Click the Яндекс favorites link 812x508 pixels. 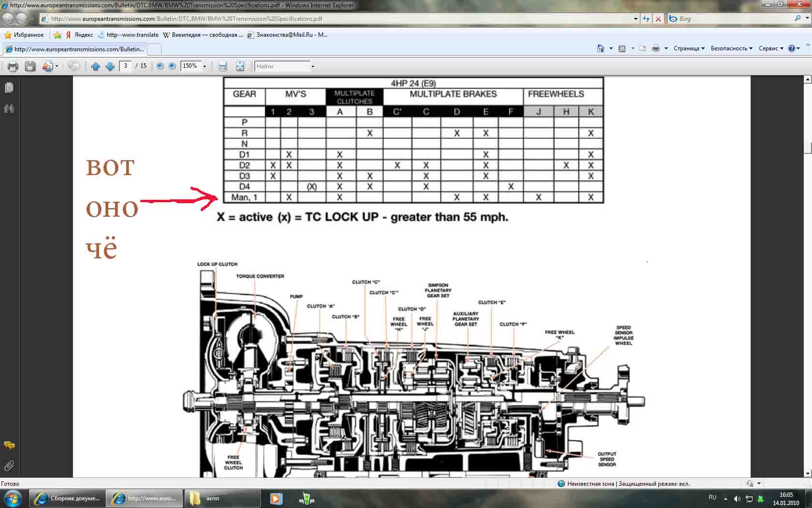(80, 35)
